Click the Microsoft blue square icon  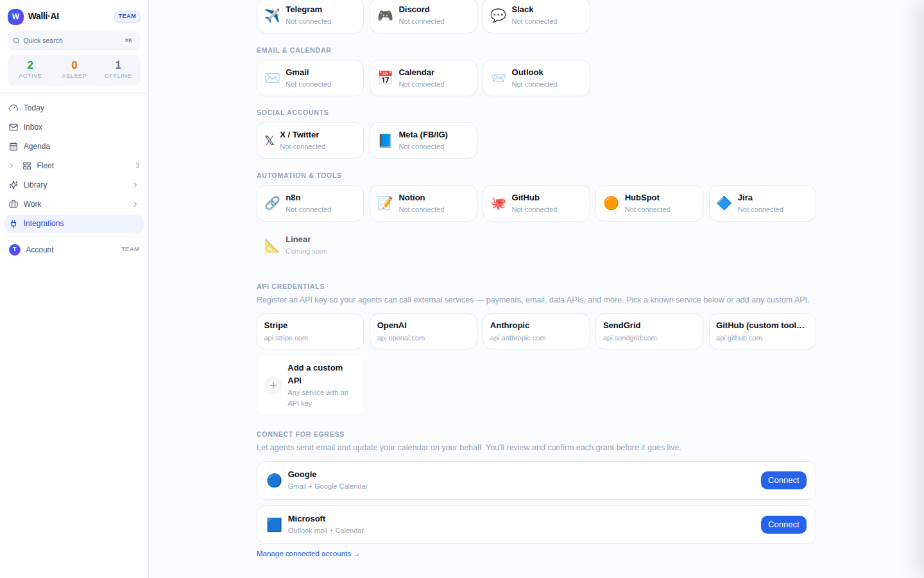[x=274, y=525]
